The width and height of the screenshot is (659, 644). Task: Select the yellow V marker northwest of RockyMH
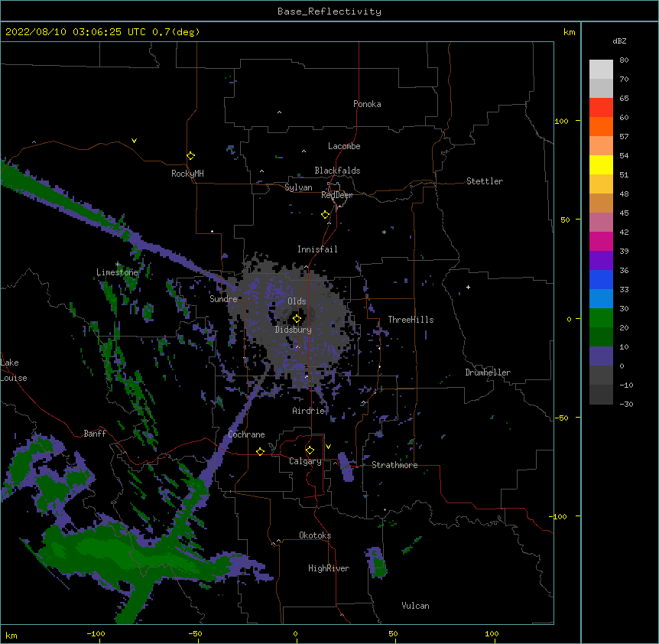click(x=134, y=141)
